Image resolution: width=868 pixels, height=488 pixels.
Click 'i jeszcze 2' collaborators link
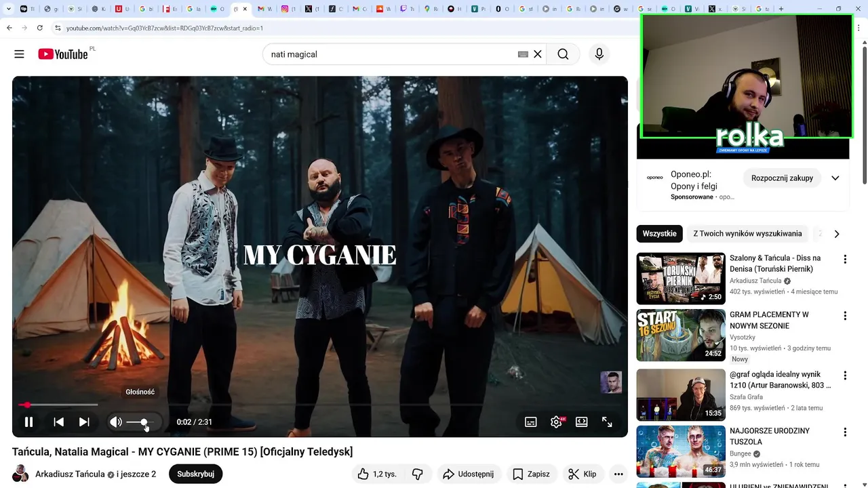[136, 474]
